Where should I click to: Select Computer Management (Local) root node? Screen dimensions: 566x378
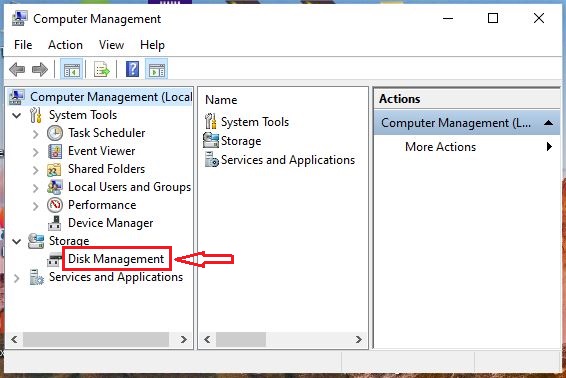click(111, 97)
